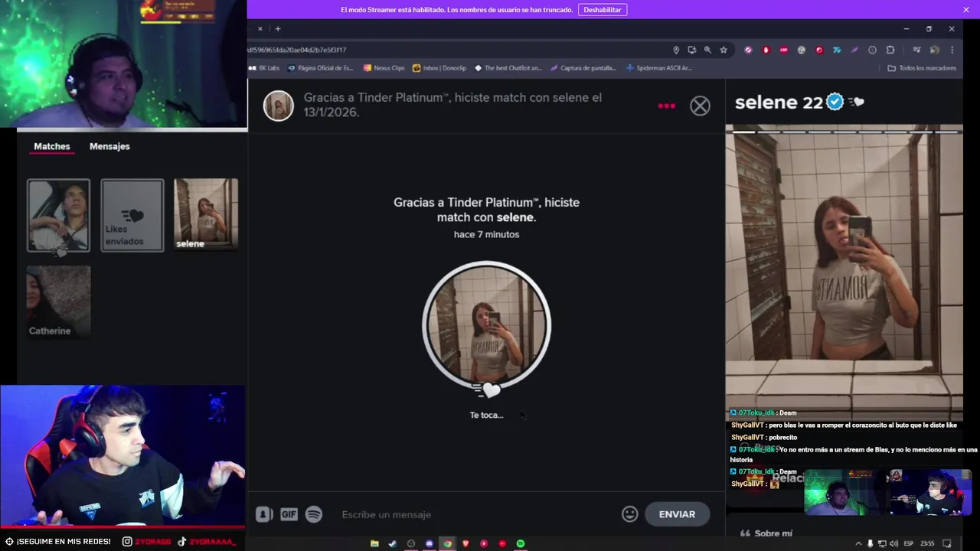Open the 6K Labs bookmark
The height and width of the screenshot is (551, 980).
tap(264, 68)
